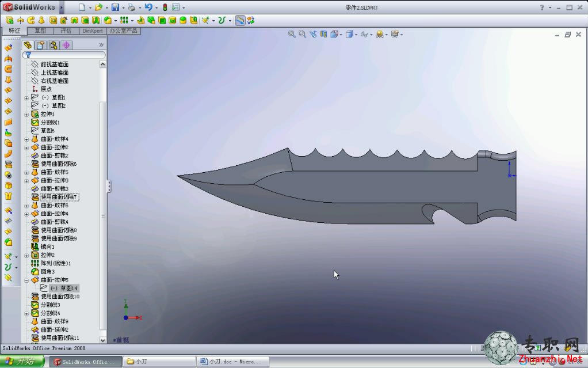This screenshot has width=588, height=368.
Task: Open the SolidWorks menu flyout arrow
Action: (62, 7)
